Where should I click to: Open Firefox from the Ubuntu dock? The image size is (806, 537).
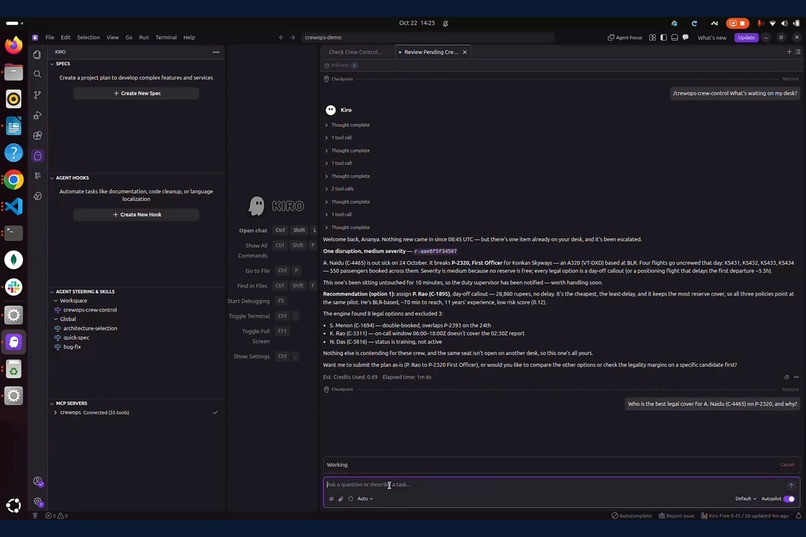14,45
